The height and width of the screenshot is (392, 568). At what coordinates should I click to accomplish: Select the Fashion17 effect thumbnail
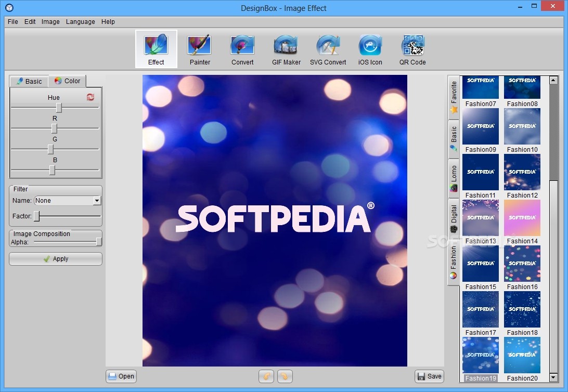tap(480, 309)
